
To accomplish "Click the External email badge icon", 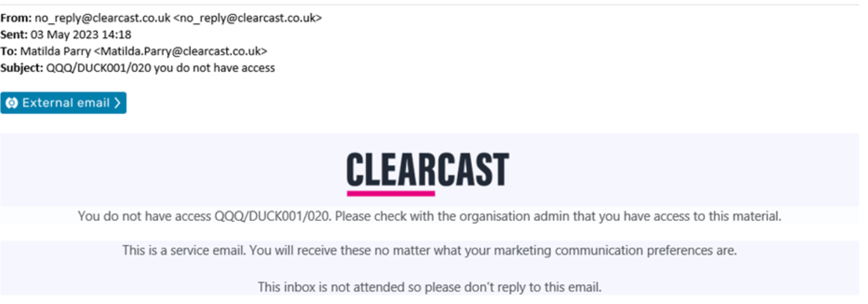I will (x=12, y=103).
